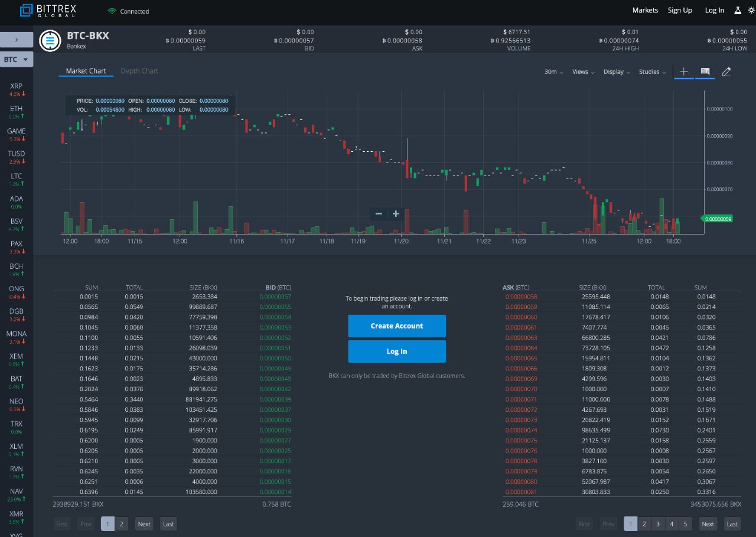Click the green 0.00000059 price marker
Screen dimensions: 756x537
click(x=717, y=219)
